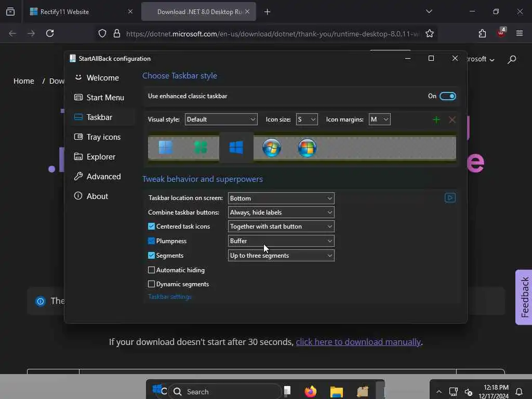Uncheck Centered task icons

[151, 227]
